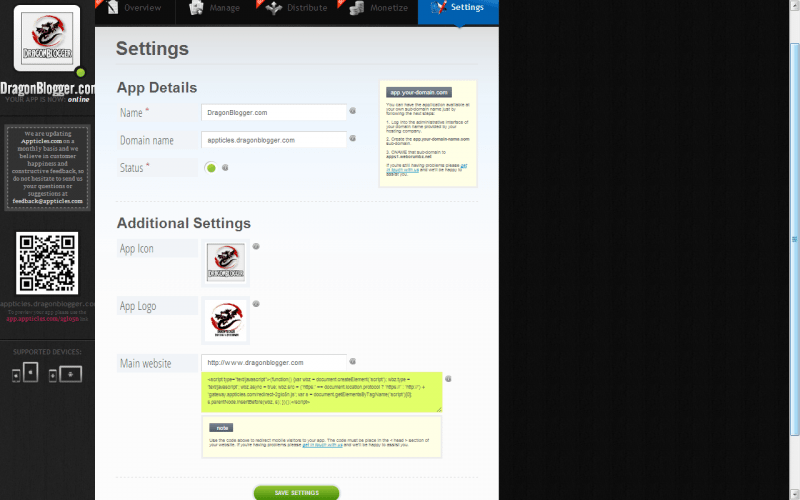The width and height of the screenshot is (800, 500).
Task: Change the App Logo image
Action: 226,320
